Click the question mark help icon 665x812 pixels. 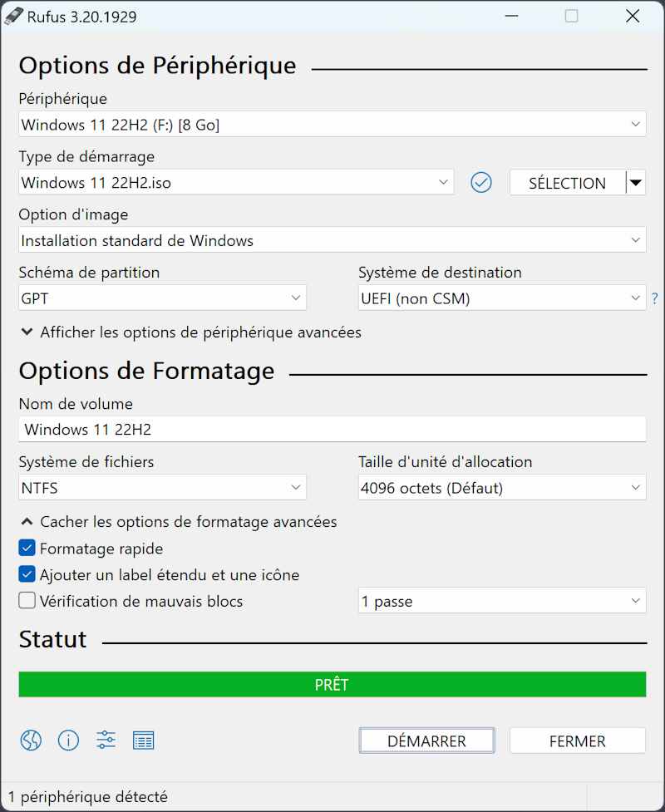[654, 298]
